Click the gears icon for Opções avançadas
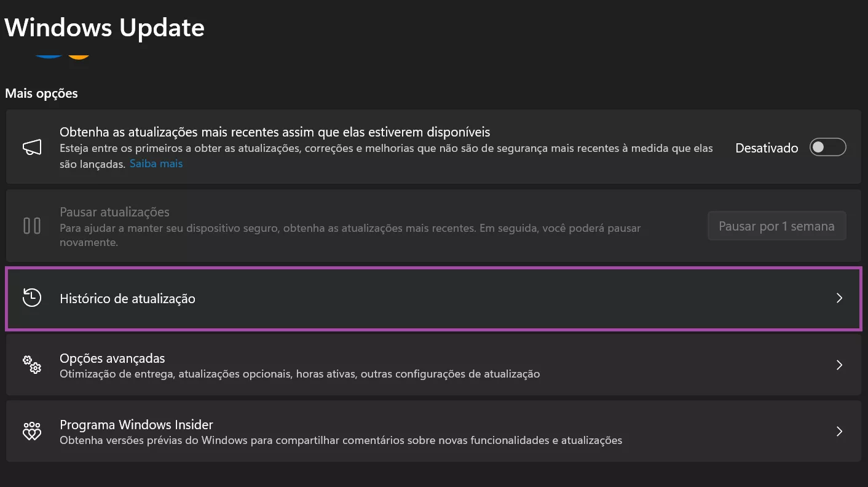 [x=32, y=365]
